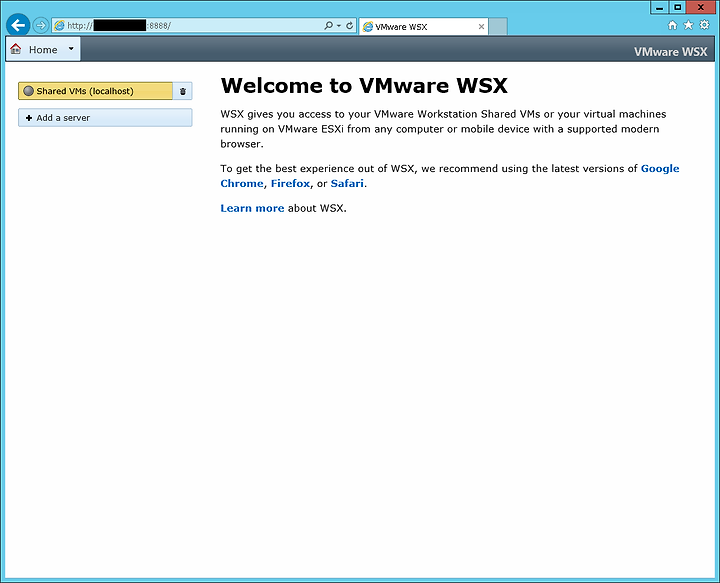Screen dimensions: 720x583
Task: Follow the Firefox link
Action: pos(290,183)
